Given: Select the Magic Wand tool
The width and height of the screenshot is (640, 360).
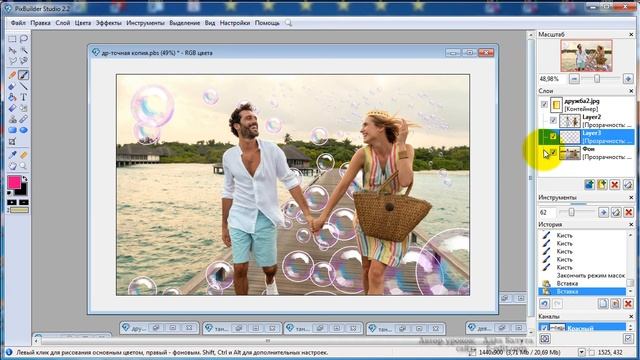Looking at the screenshot, I should click(x=24, y=50).
